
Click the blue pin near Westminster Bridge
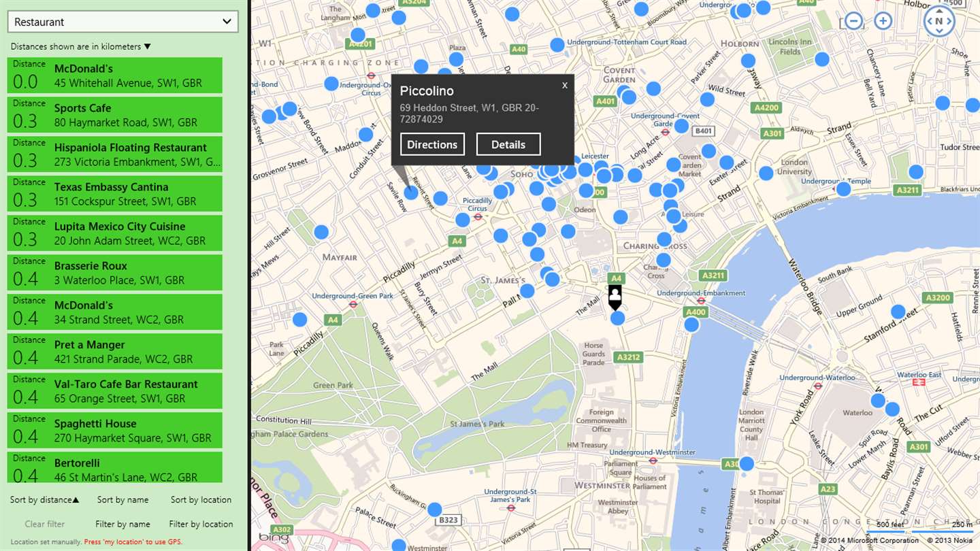coord(747,463)
